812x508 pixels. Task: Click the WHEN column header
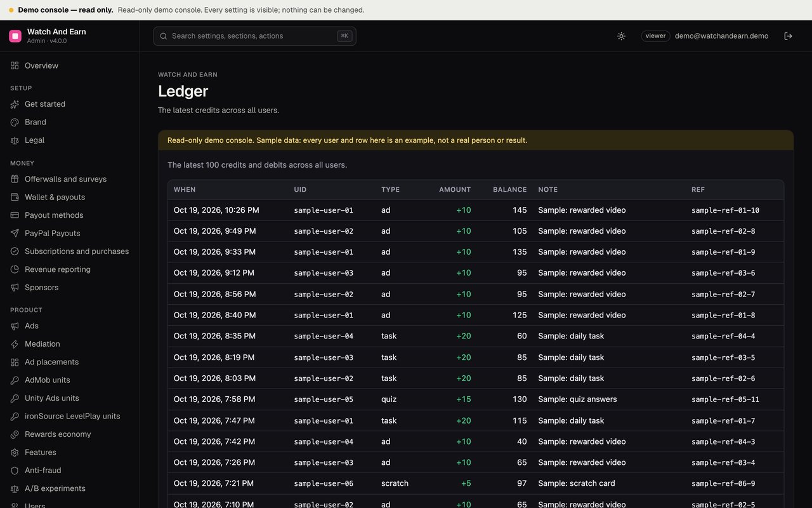coord(185,190)
